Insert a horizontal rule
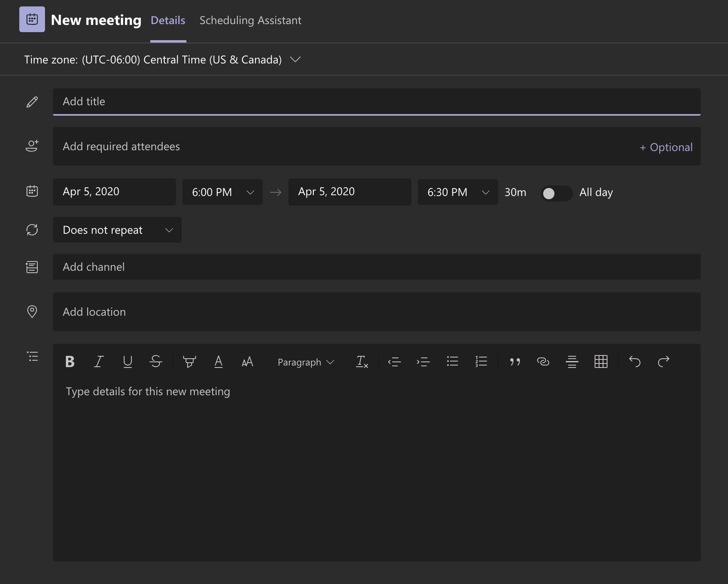Image resolution: width=728 pixels, height=584 pixels. pyautogui.click(x=572, y=362)
